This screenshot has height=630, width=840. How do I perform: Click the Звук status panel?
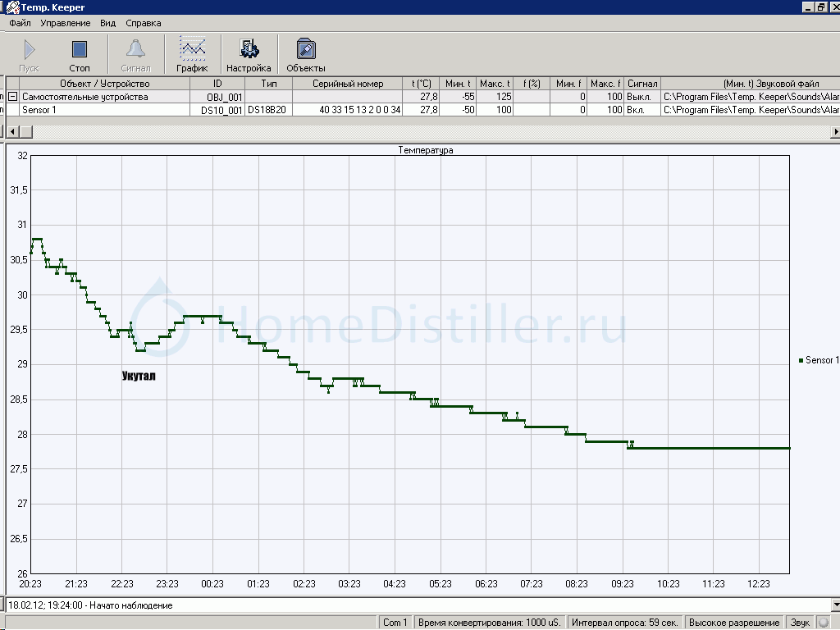pos(800,622)
